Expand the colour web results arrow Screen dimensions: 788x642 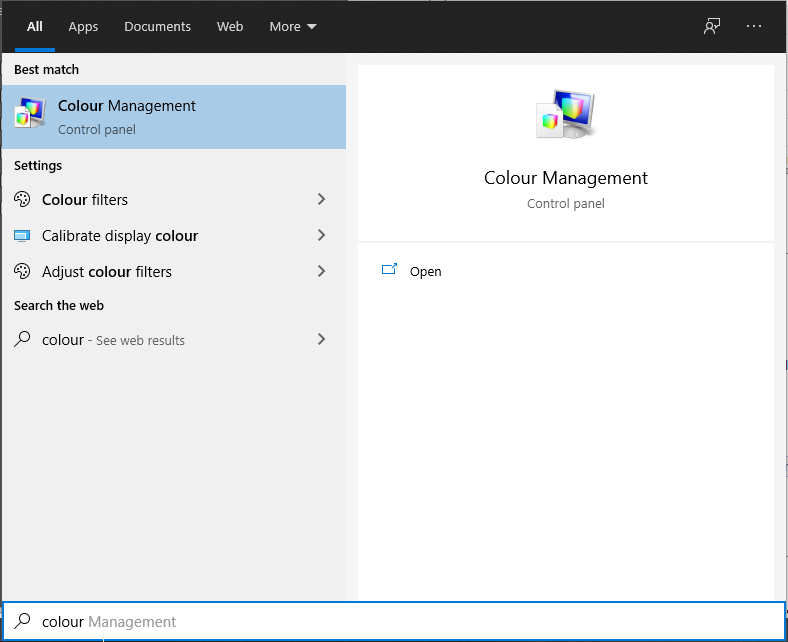click(321, 340)
